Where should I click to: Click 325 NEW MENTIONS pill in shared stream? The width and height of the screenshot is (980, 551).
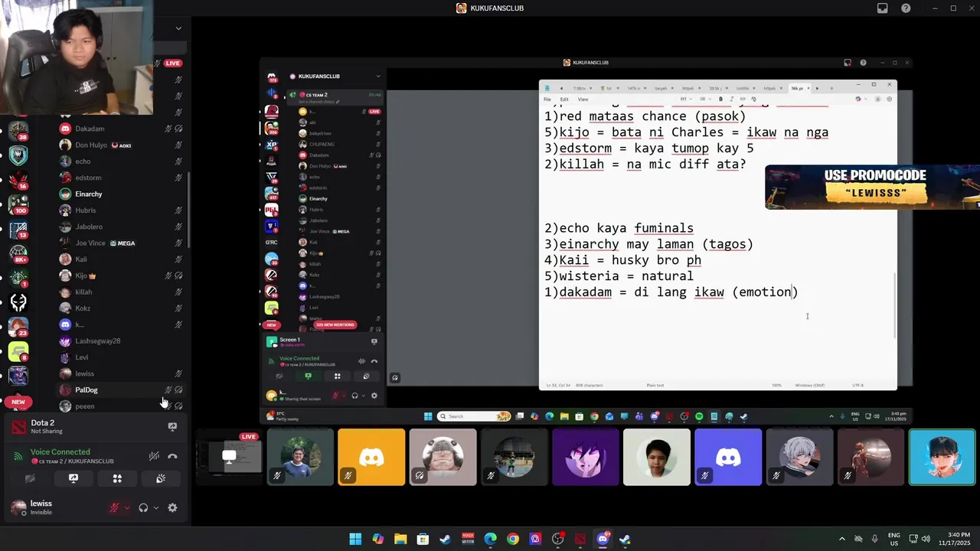pos(335,324)
